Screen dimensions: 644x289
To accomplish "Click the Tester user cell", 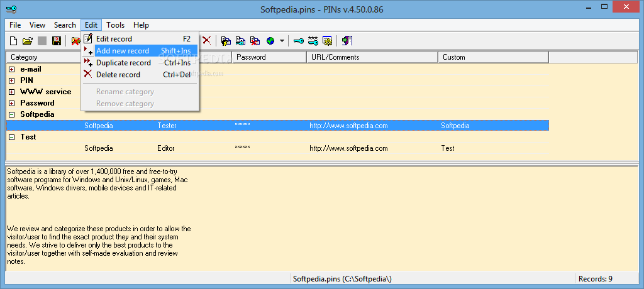I will [x=167, y=126].
